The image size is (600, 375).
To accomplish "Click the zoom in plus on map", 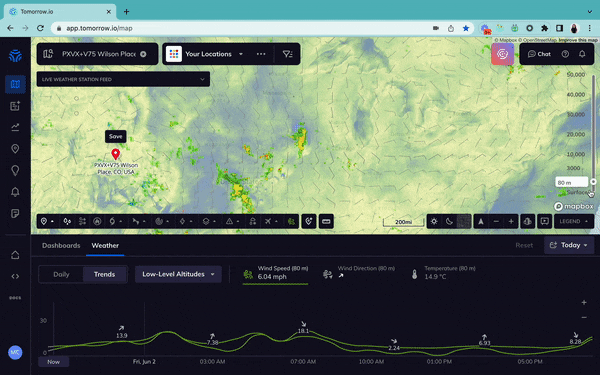I will pyautogui.click(x=511, y=222).
